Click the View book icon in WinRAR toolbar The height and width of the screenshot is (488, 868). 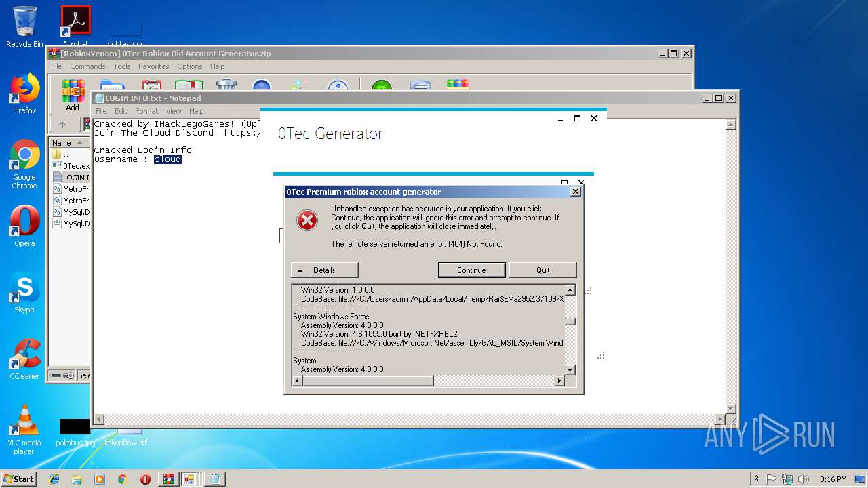pos(189,85)
